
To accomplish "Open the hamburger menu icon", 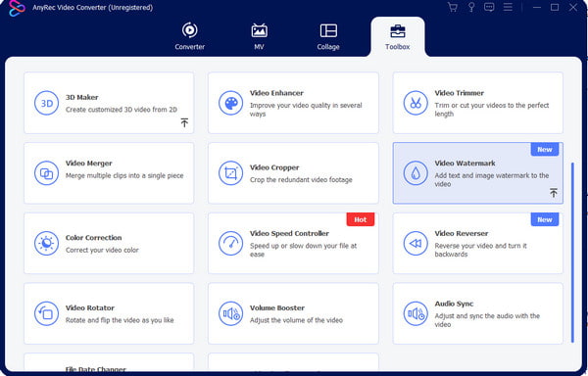I will tap(508, 7).
